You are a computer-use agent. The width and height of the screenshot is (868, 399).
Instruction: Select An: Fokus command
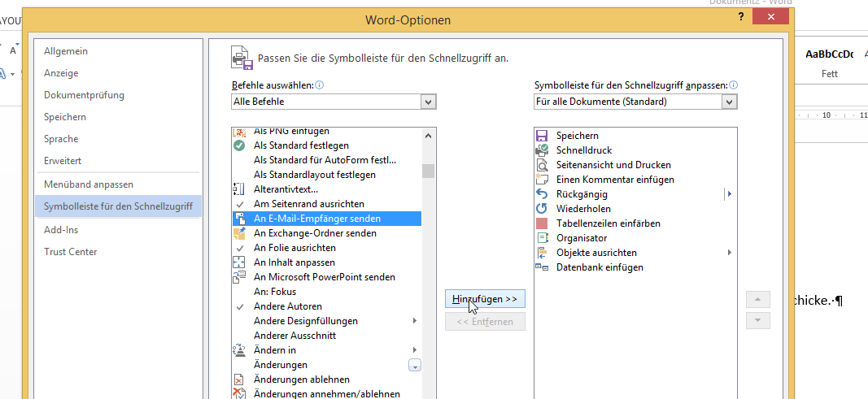[326, 291]
